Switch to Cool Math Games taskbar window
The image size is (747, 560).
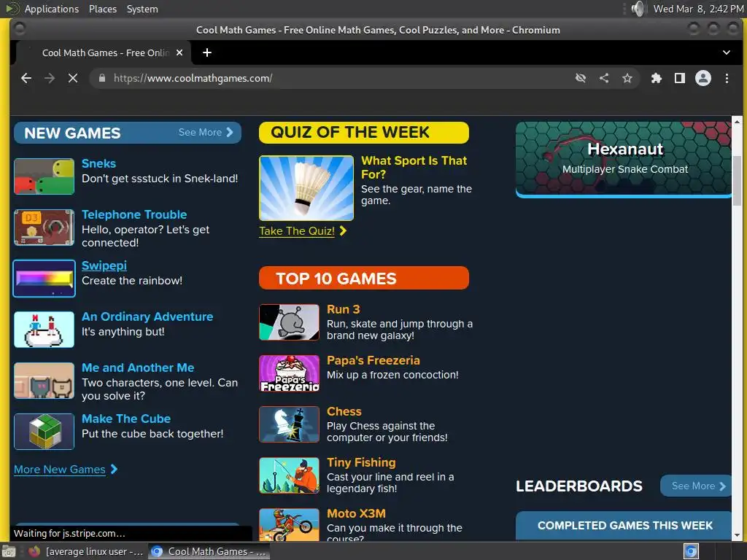209,551
